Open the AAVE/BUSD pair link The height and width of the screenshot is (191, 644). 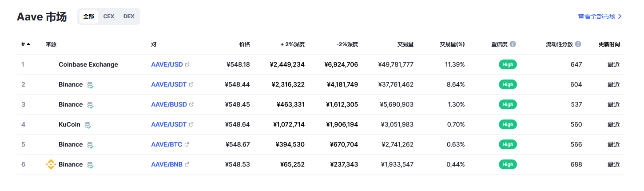click(169, 104)
